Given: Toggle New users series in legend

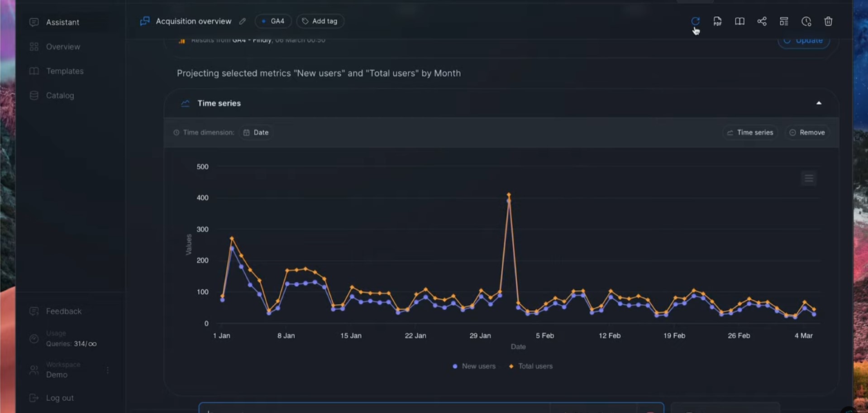Looking at the screenshot, I should point(474,366).
